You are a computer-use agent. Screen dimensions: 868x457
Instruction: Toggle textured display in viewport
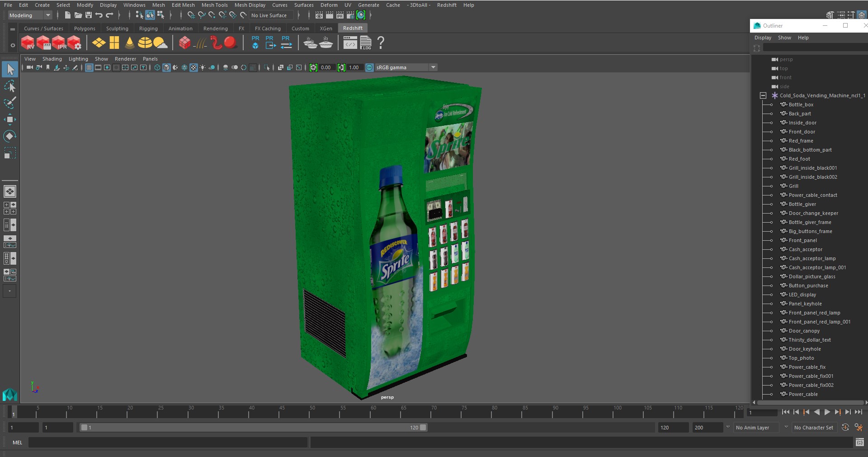pyautogui.click(x=193, y=67)
